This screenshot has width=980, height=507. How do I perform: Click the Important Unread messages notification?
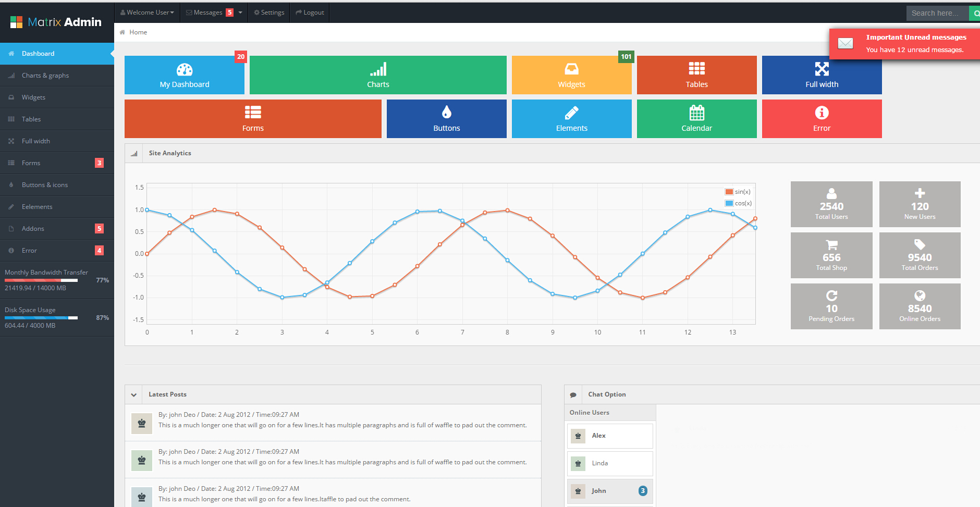905,44
